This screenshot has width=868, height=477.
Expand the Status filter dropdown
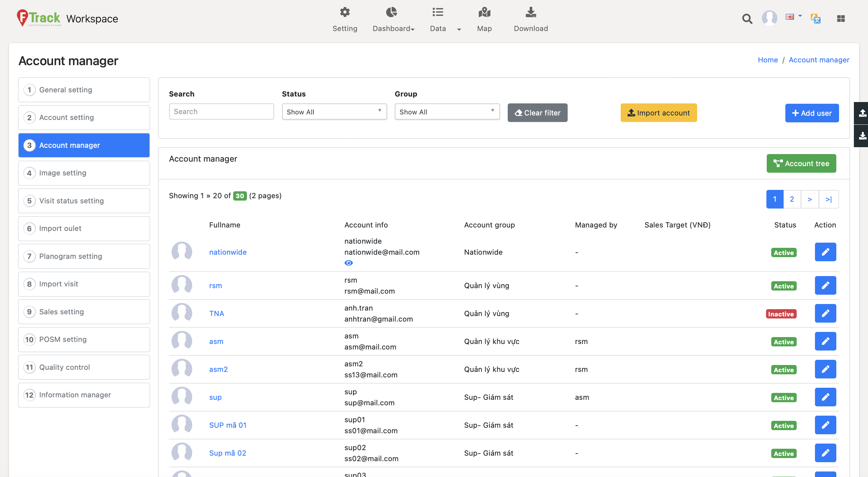[334, 112]
